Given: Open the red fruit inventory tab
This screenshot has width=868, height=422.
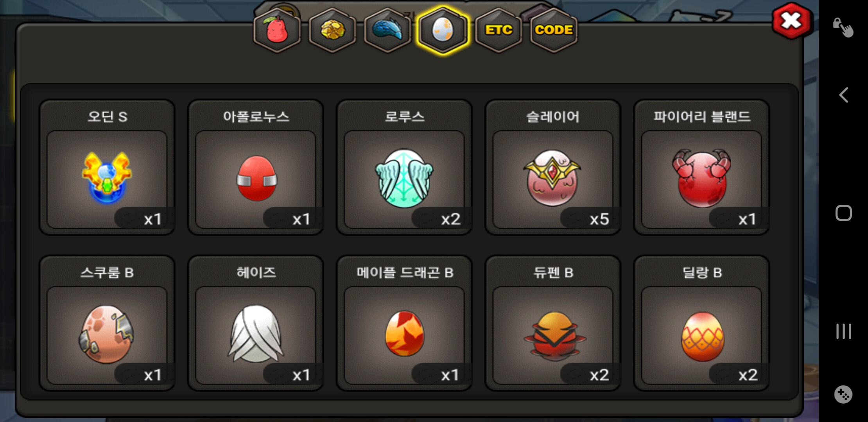Looking at the screenshot, I should 277,30.
